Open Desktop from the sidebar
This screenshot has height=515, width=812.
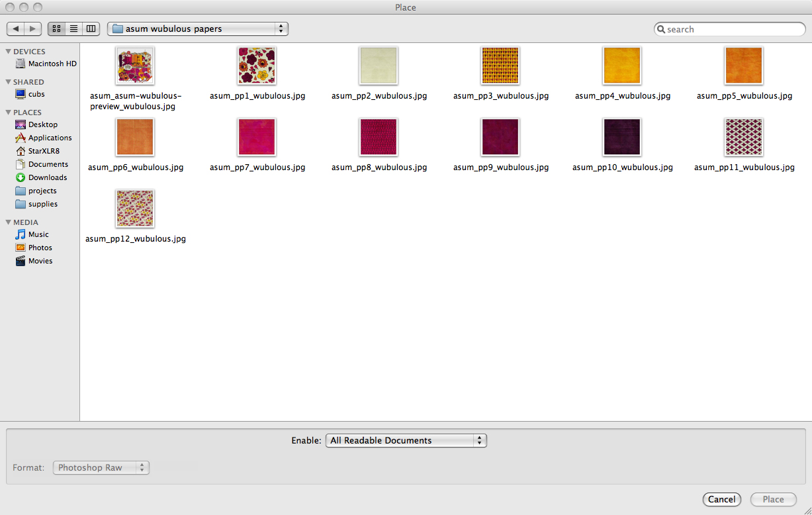point(42,124)
